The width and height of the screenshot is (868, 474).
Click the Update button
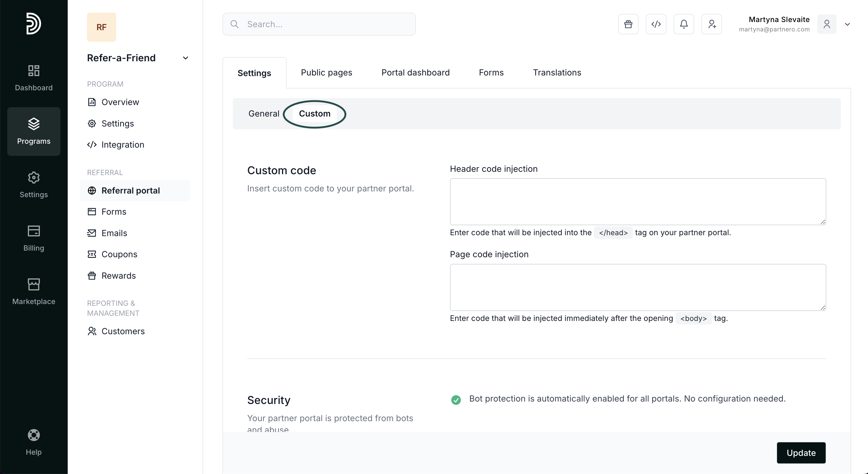click(801, 453)
